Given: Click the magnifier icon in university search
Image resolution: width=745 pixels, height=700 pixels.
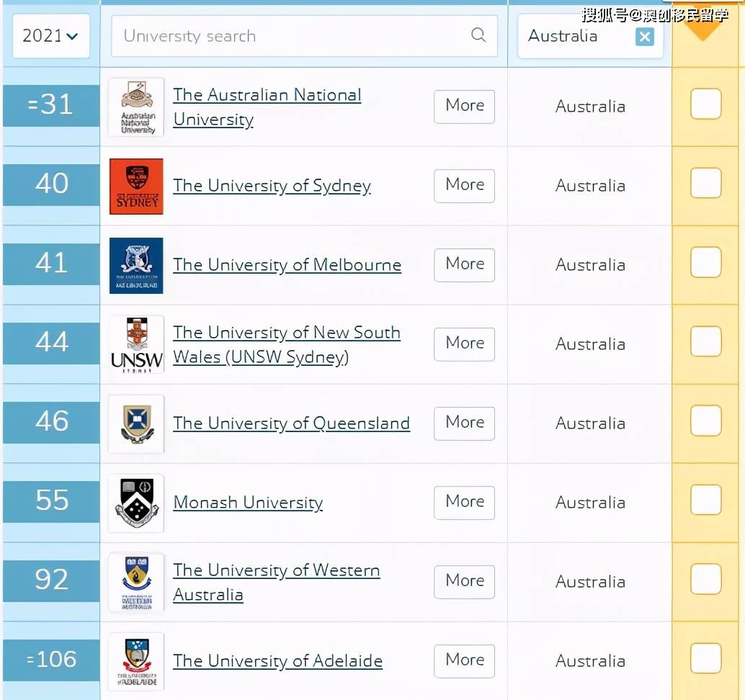Looking at the screenshot, I should click(478, 35).
